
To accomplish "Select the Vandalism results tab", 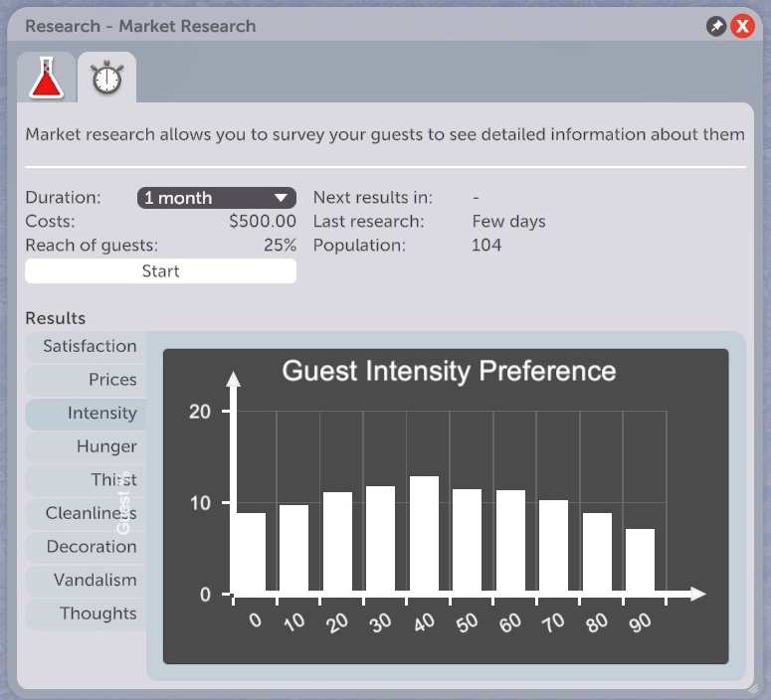I will coord(86,580).
